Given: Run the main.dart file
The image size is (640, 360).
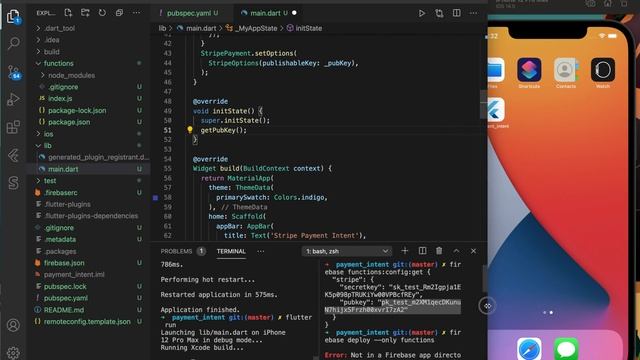Looking at the screenshot, I should point(422,13).
